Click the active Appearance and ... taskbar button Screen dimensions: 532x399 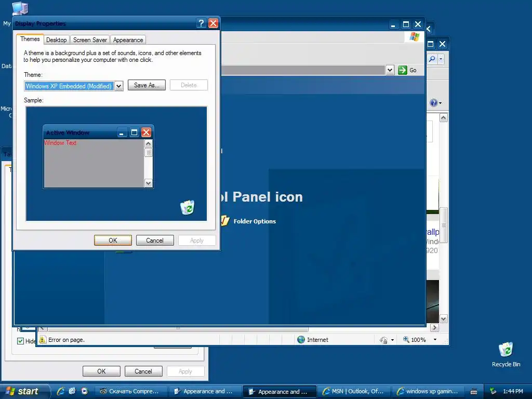click(x=280, y=392)
